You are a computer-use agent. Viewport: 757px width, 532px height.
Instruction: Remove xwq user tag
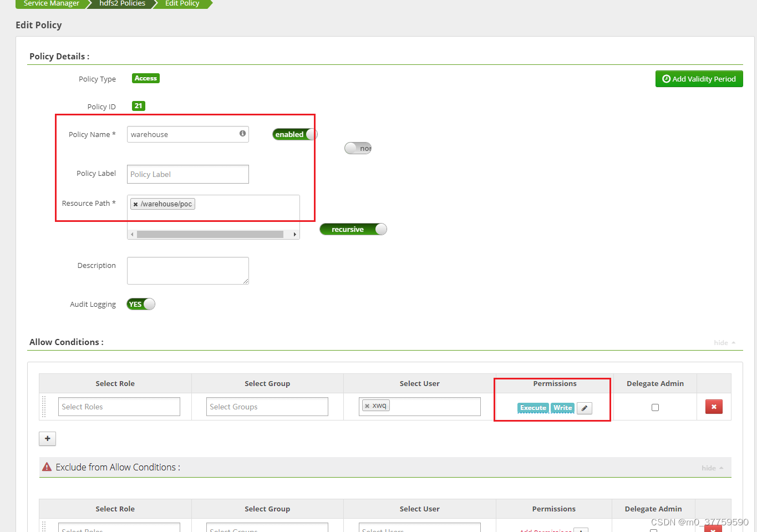point(367,406)
